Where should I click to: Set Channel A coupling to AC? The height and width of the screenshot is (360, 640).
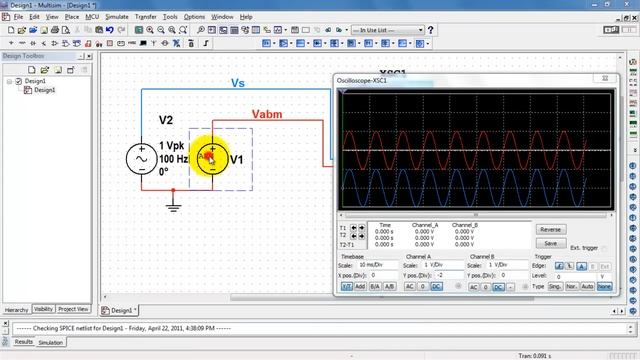[x=409, y=287]
